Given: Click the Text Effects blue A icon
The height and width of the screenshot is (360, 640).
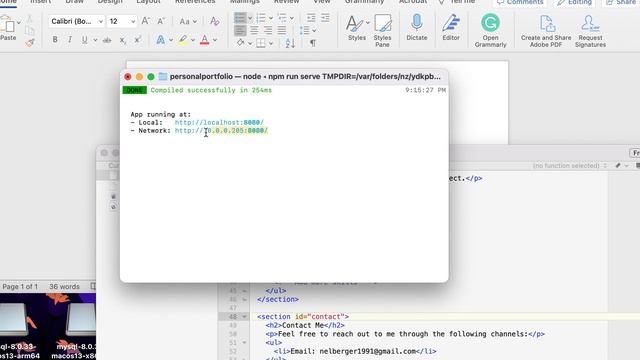Looking at the screenshot, I should [160, 40].
